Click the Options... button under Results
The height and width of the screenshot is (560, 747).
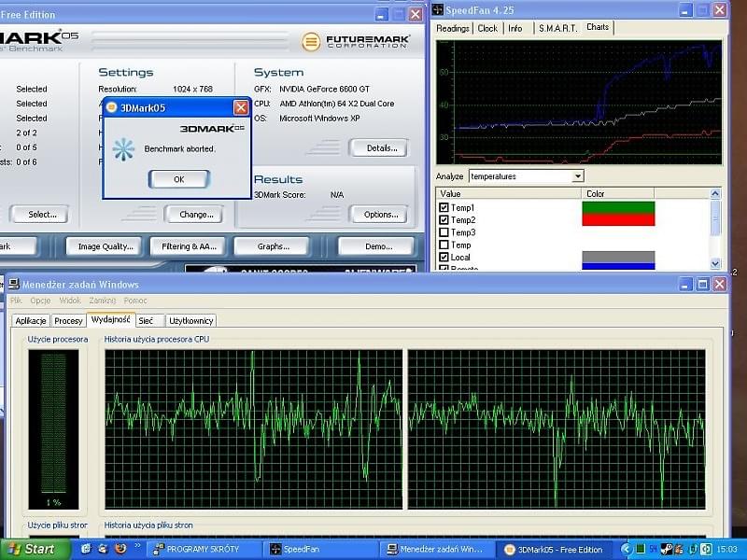(x=378, y=215)
